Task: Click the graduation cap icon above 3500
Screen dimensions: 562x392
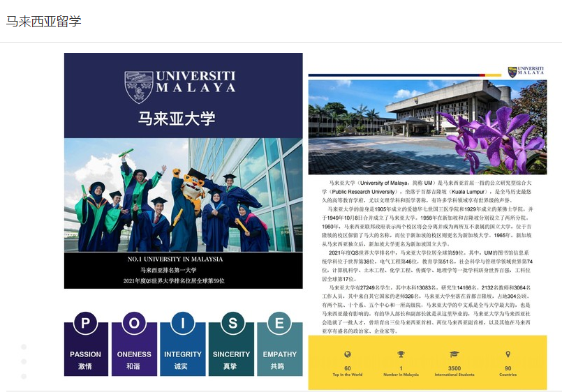Action: pyautogui.click(x=454, y=354)
